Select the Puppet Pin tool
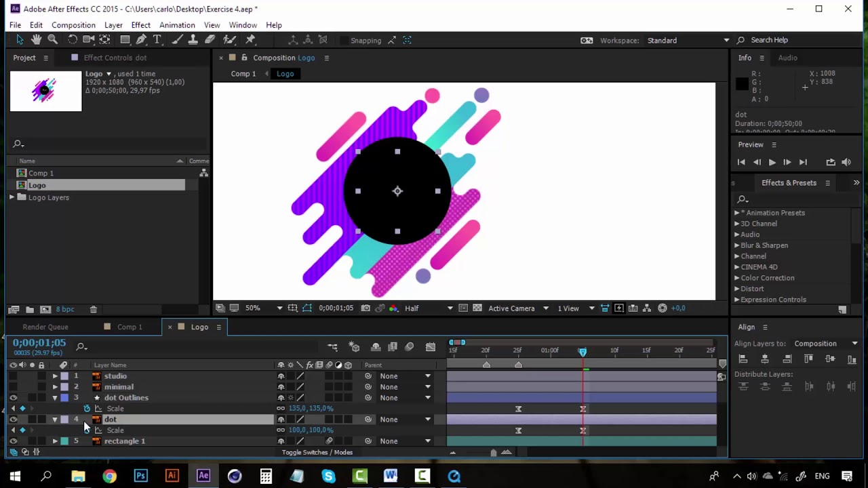This screenshot has width=868, height=488. coord(250,40)
